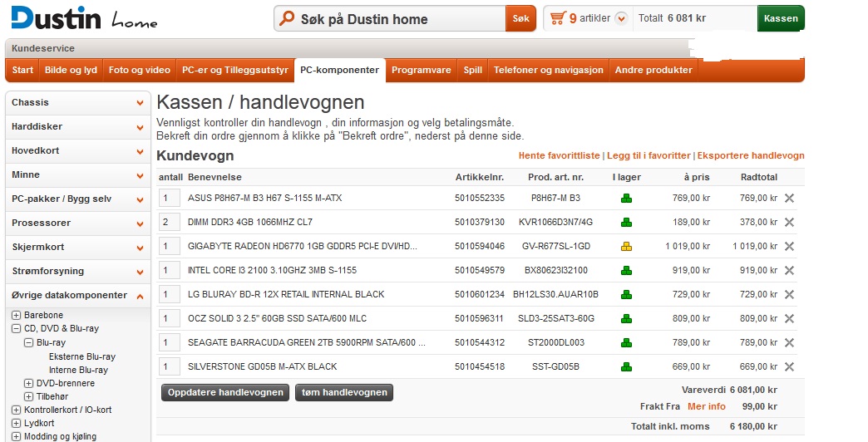Viewport: 868px width, 442px height.
Task: Delete Gigabyte Radeon HD6770 from cart
Action: pyautogui.click(x=789, y=246)
